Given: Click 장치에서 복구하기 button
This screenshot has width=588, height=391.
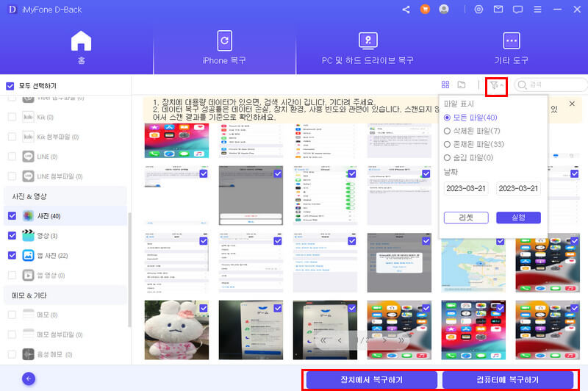Looking at the screenshot, I should (x=371, y=380).
